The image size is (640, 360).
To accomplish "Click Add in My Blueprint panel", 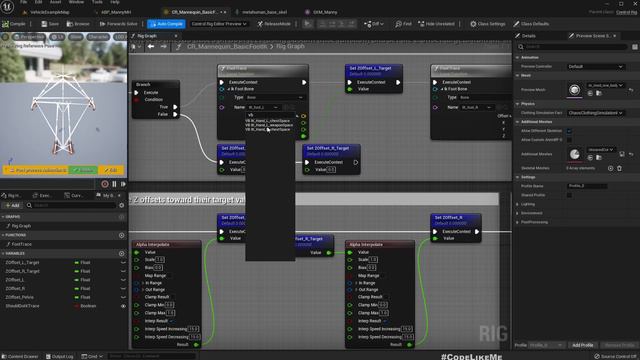I will (x=12, y=205).
